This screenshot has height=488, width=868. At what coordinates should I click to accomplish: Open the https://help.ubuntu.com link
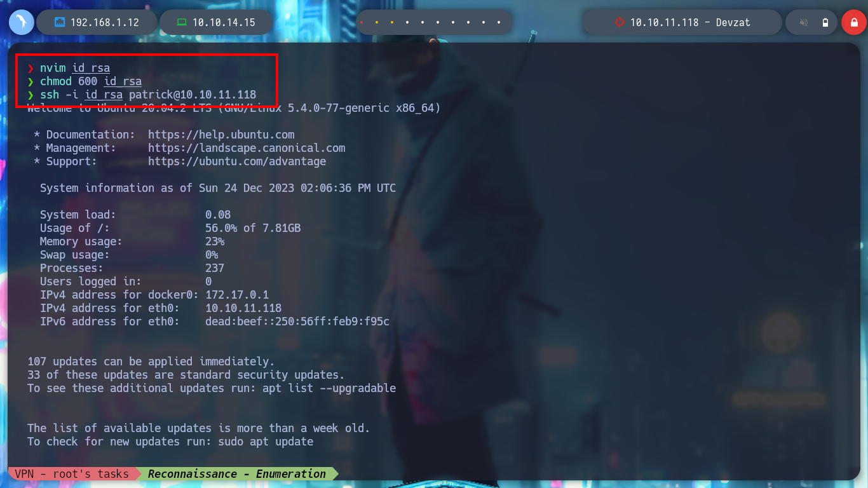[x=221, y=135]
